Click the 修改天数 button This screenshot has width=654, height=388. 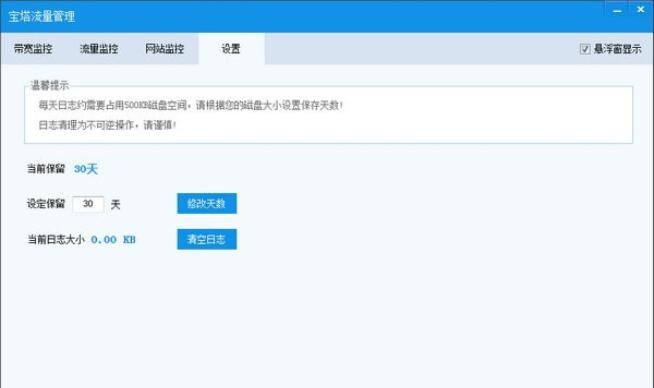tap(207, 203)
